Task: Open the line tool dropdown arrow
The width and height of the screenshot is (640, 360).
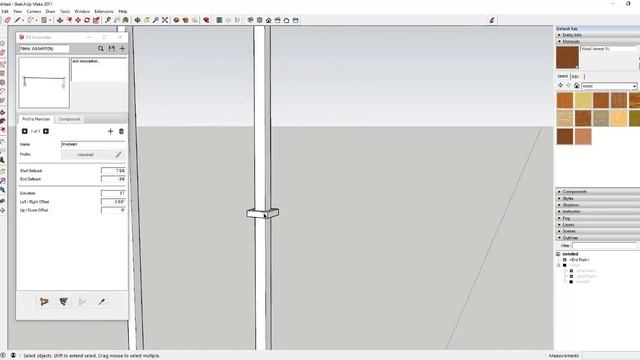Action: [23, 20]
